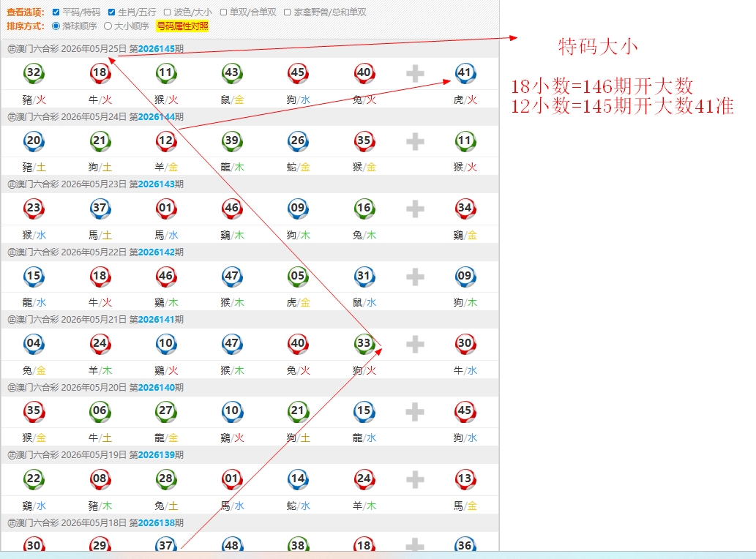Open the 2026145 period header link

(156, 49)
